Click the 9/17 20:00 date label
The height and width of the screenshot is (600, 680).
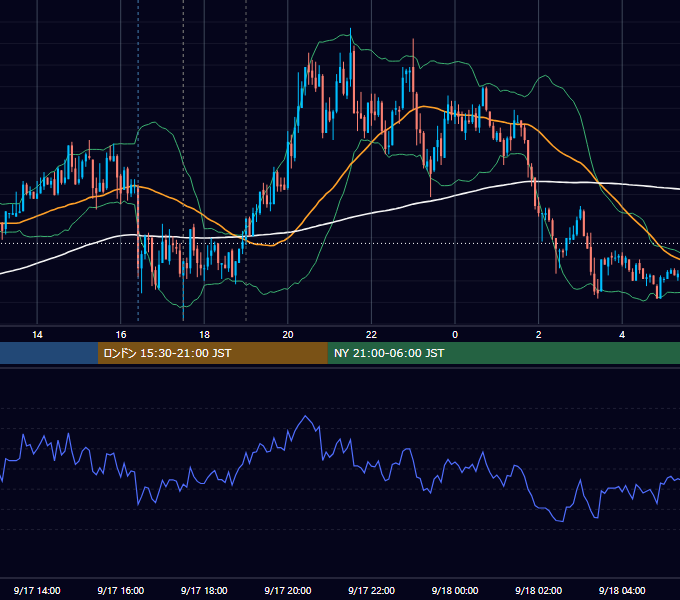(288, 590)
